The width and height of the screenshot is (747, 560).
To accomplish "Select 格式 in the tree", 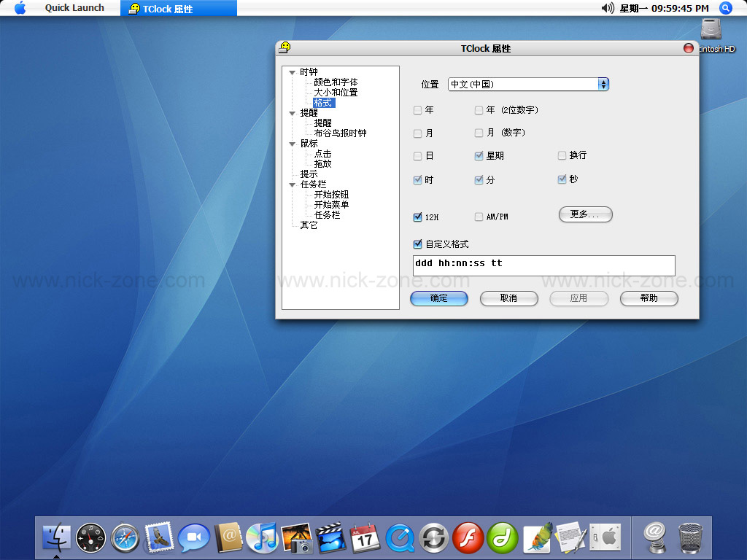I will 323,103.
